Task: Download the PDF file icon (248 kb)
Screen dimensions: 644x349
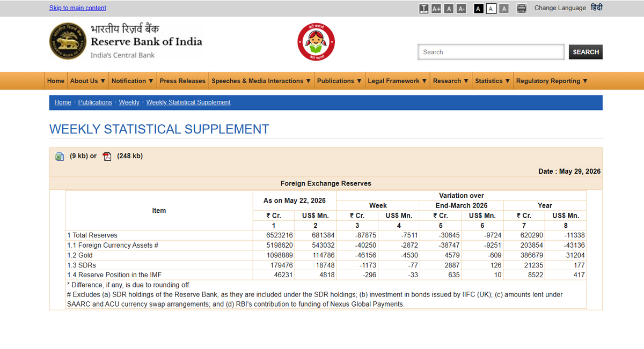Action: (x=107, y=157)
